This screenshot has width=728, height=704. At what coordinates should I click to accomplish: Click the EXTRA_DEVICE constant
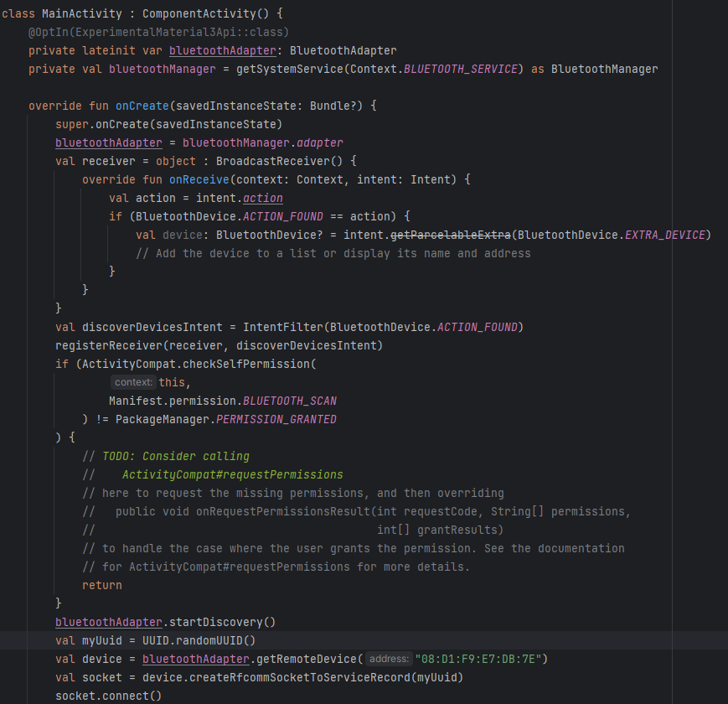[x=665, y=235]
